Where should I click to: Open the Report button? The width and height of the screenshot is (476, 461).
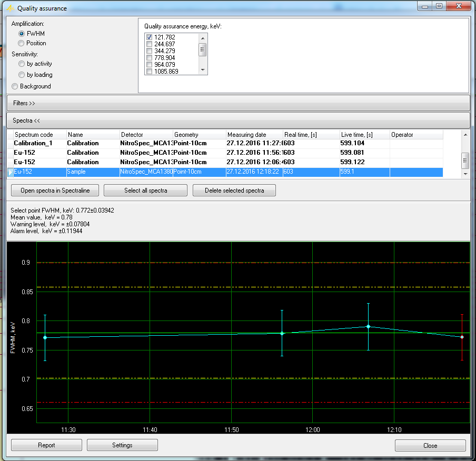tap(46, 445)
